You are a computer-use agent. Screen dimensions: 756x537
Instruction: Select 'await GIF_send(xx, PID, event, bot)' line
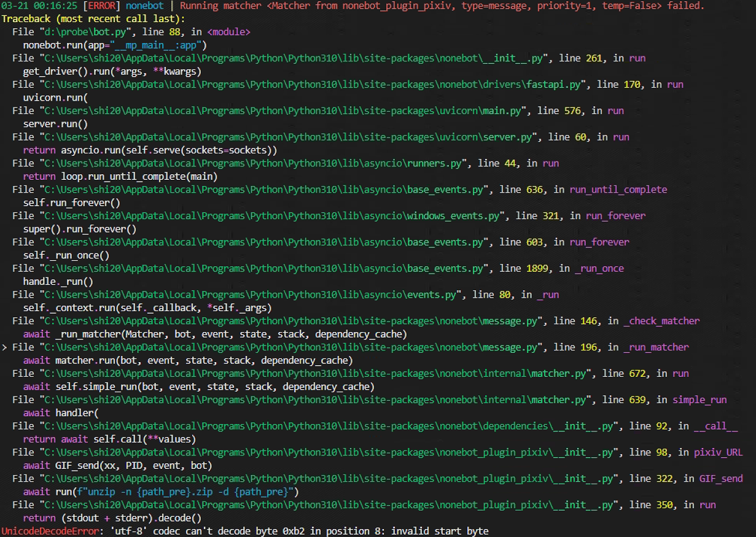117,466
